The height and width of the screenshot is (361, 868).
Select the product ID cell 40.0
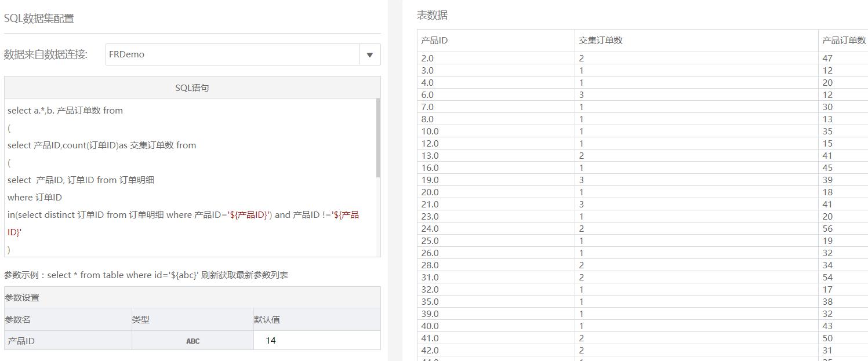tap(496, 326)
